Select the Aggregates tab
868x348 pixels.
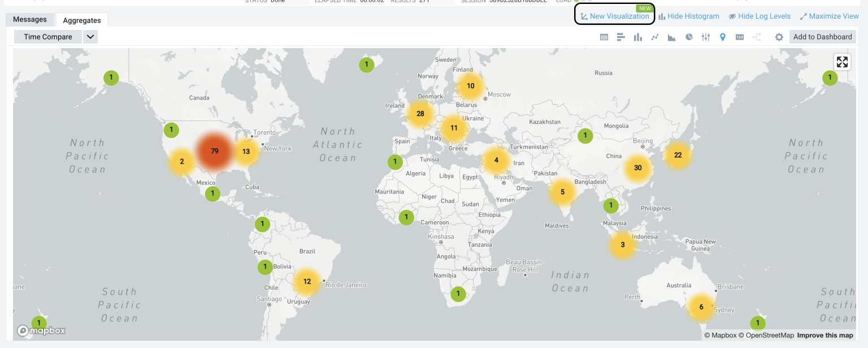tap(82, 20)
